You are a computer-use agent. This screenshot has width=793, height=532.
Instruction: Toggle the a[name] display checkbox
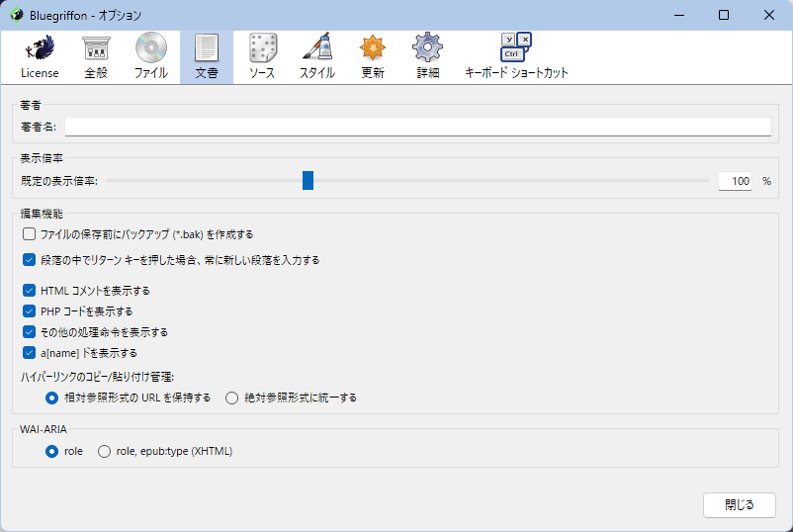pos(29,353)
